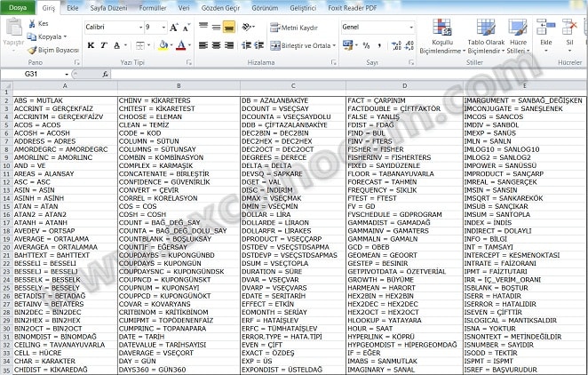Click the Kes (cut) scissors icon
Viewport: 588px width, 375px height.
[33, 24]
